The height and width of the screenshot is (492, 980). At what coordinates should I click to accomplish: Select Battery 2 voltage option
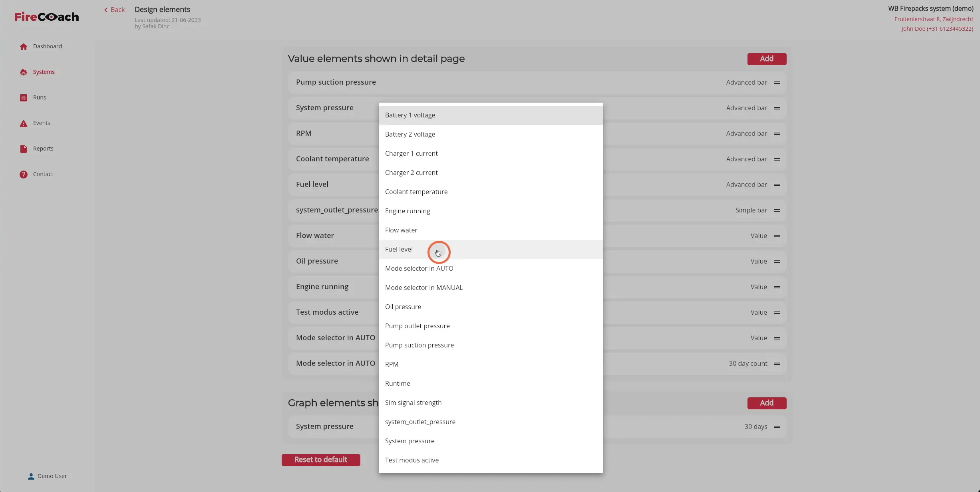click(491, 134)
